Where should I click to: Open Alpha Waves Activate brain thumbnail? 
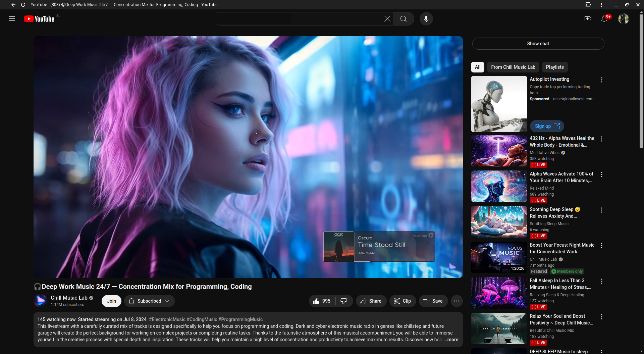[499, 186]
